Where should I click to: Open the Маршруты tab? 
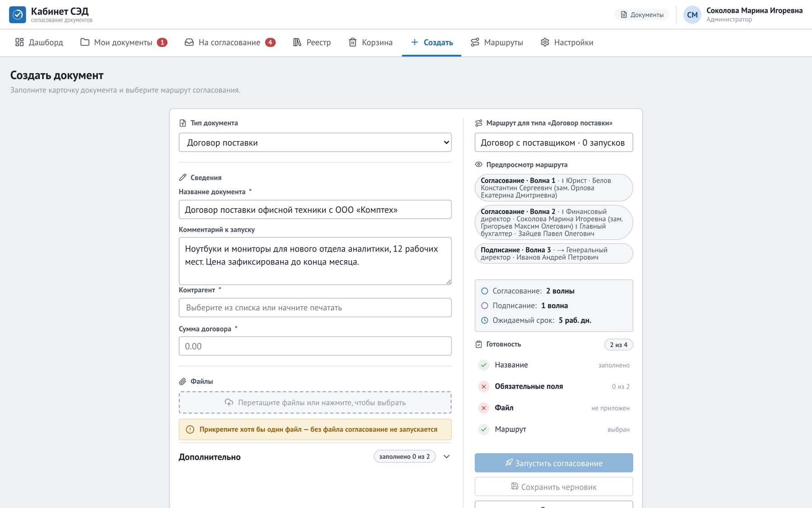click(497, 42)
